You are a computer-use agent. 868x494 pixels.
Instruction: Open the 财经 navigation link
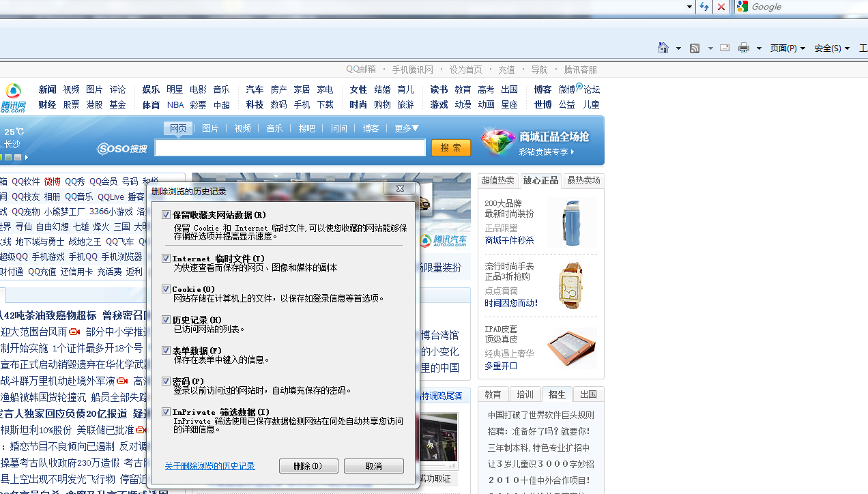point(48,105)
